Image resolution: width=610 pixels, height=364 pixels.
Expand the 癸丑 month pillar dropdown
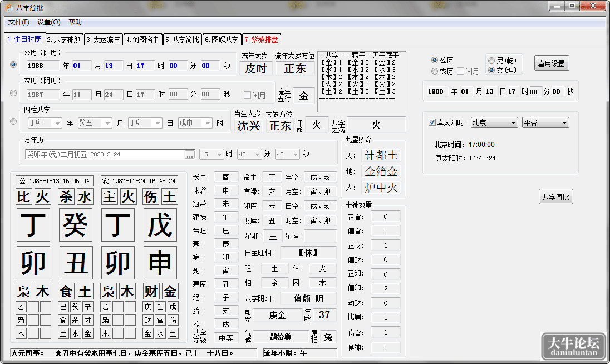point(95,123)
